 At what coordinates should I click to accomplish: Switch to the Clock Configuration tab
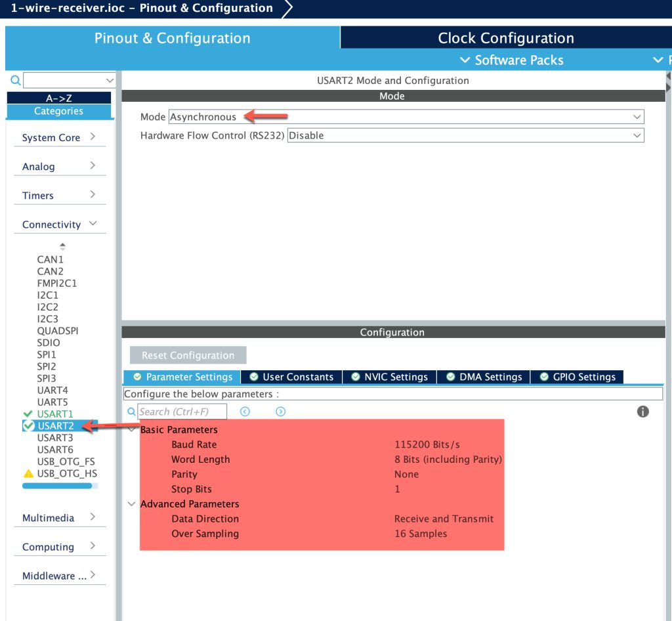pos(505,38)
